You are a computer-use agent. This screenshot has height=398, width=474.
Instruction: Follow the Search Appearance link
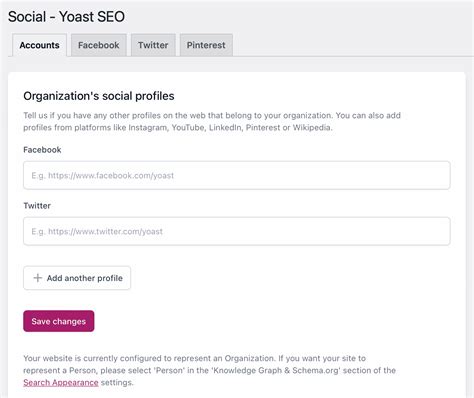click(61, 382)
